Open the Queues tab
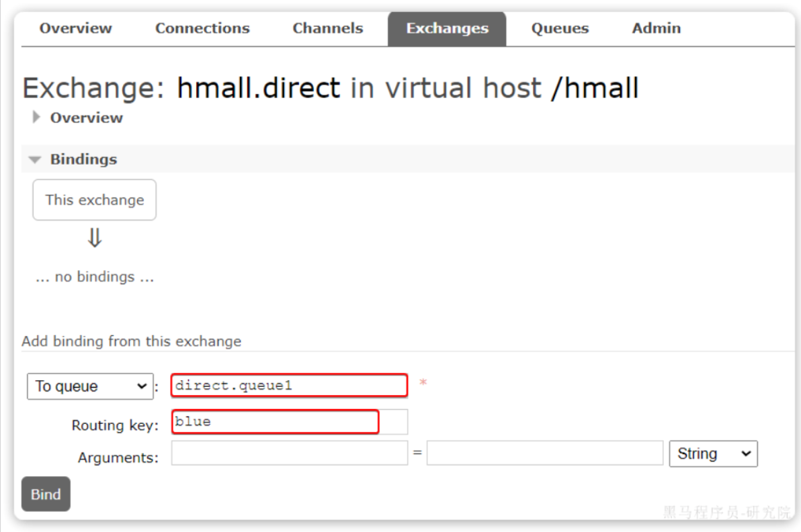The width and height of the screenshot is (801, 532). coord(560,28)
